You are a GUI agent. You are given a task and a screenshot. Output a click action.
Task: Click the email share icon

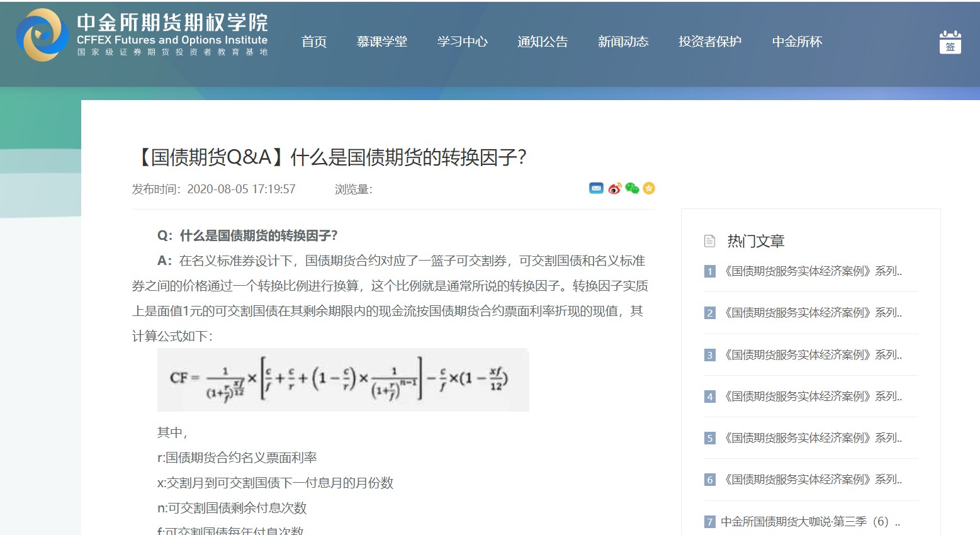pos(595,188)
